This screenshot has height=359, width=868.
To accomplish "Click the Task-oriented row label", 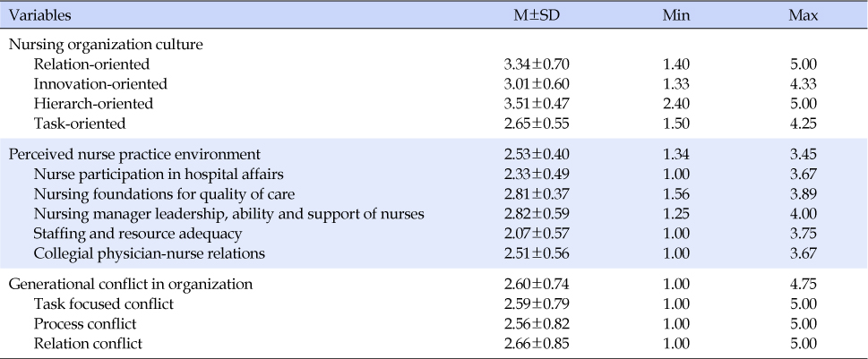I will click(80, 124).
